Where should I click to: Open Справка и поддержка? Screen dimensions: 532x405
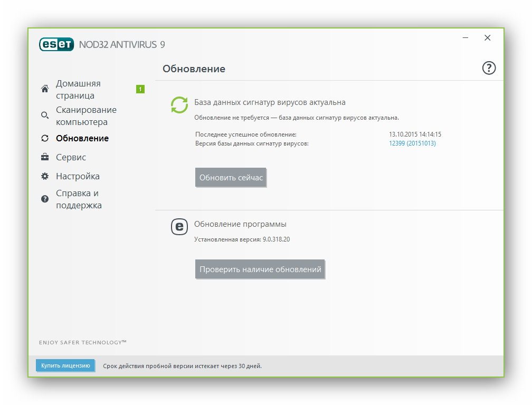(x=79, y=199)
